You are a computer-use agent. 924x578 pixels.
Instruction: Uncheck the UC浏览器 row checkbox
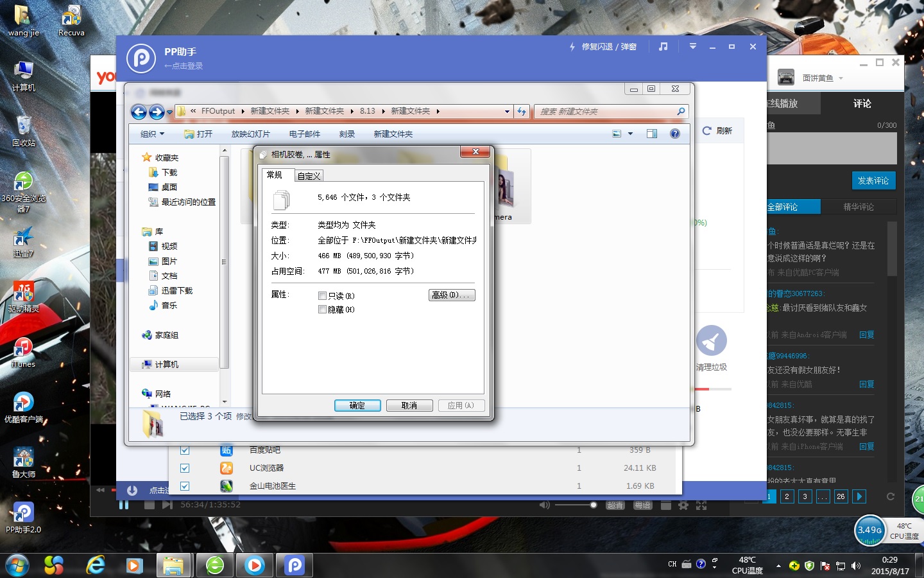point(185,468)
